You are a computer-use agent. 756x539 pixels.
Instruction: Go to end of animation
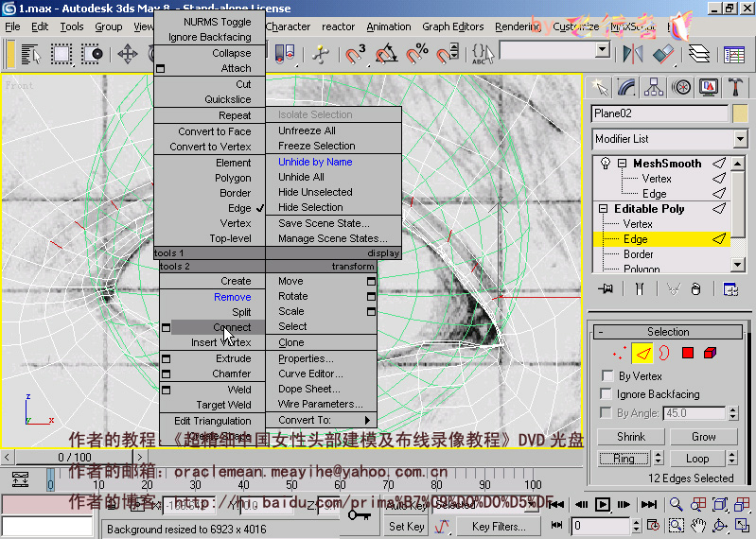[x=649, y=504]
